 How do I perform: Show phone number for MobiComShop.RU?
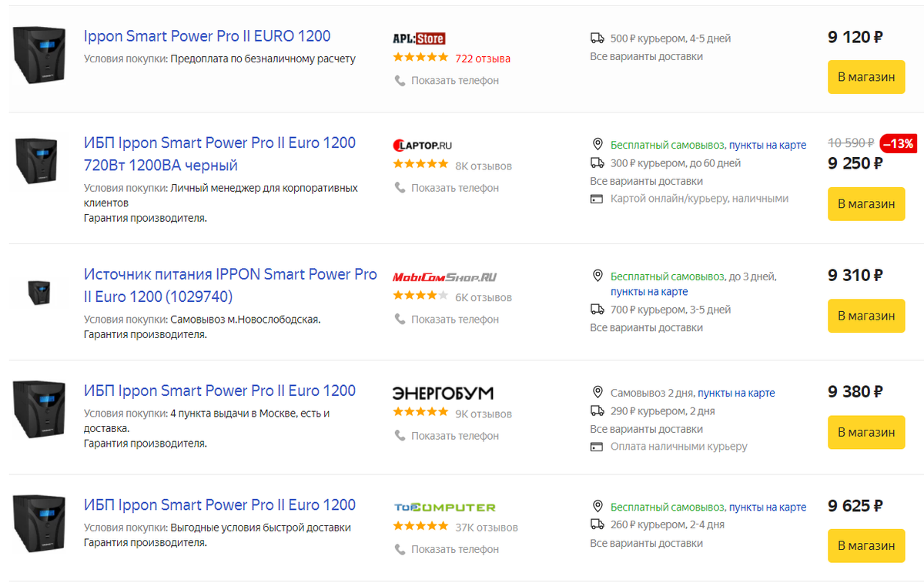[454, 319]
